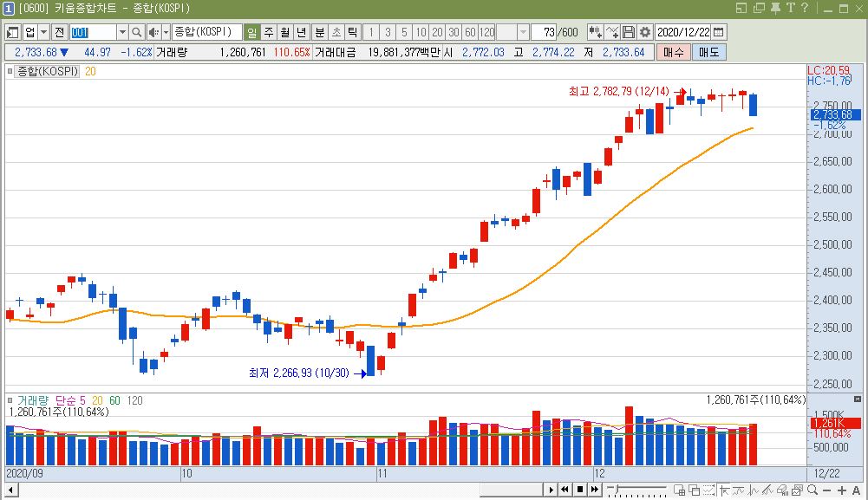Open the add-candlestick chart icon
The image size is (868, 500).
[x=595, y=32]
